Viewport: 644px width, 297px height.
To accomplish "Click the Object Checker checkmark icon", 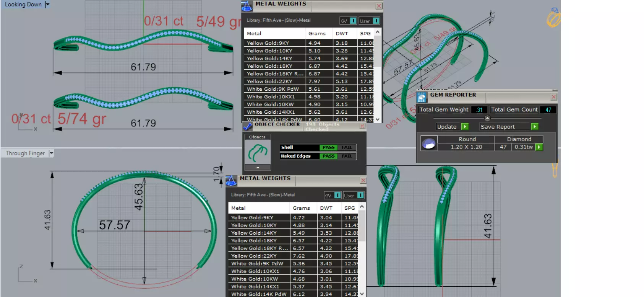I will coord(248,126).
